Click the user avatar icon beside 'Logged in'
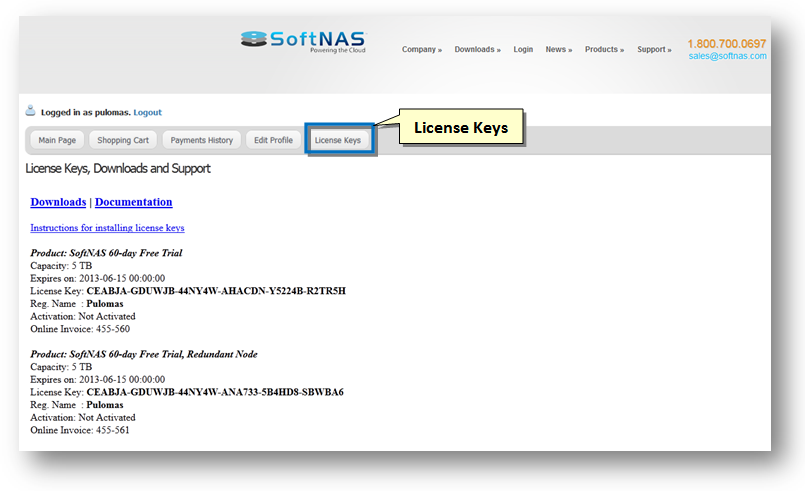The image size is (805, 491). point(30,111)
